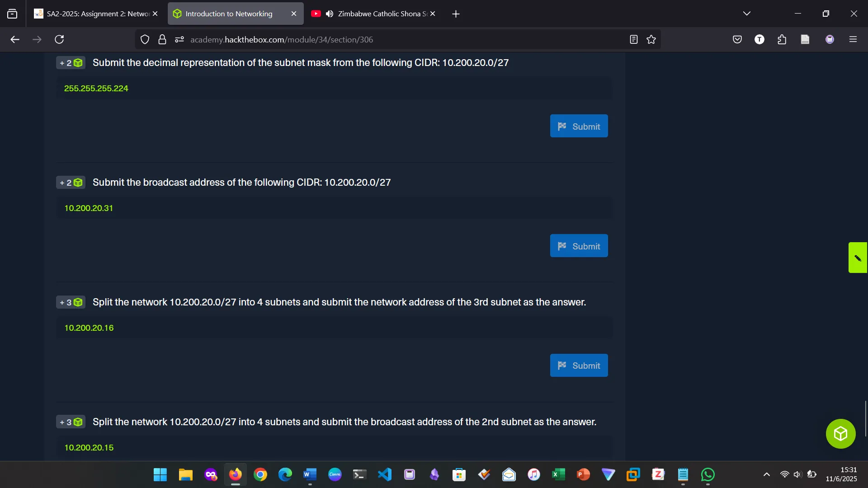
Task: Open the Firefox extensions puzzle icon
Action: tap(782, 39)
